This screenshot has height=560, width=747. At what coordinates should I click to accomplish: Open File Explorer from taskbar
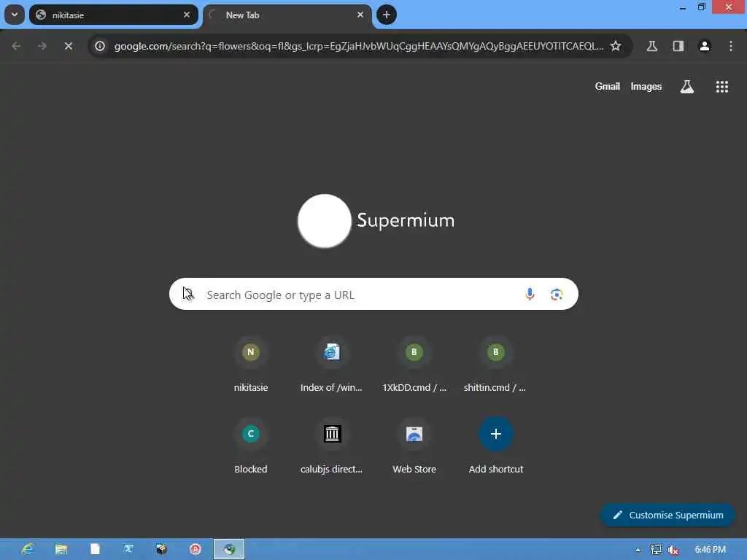click(x=61, y=549)
